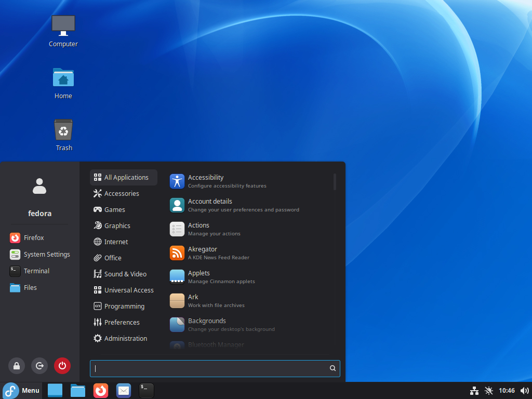532x399 pixels.
Task: Click the applications list scrollbar
Action: pyautogui.click(x=335, y=182)
